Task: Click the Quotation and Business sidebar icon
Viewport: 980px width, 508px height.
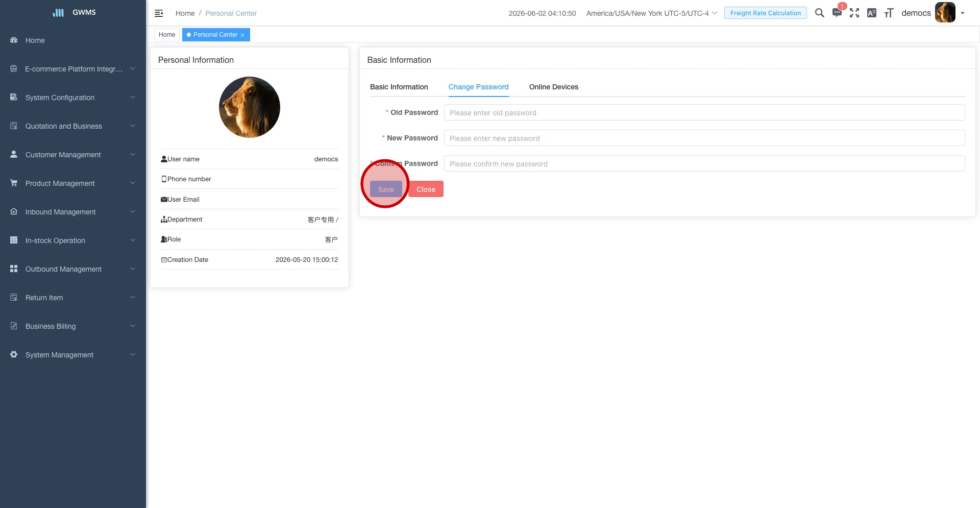Action: tap(14, 126)
